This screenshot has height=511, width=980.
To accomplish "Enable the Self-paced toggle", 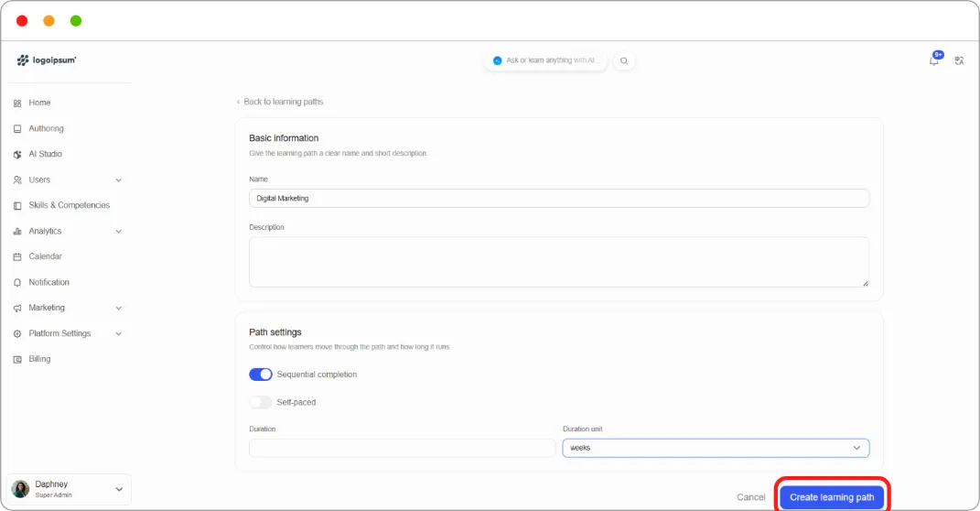I will point(261,402).
